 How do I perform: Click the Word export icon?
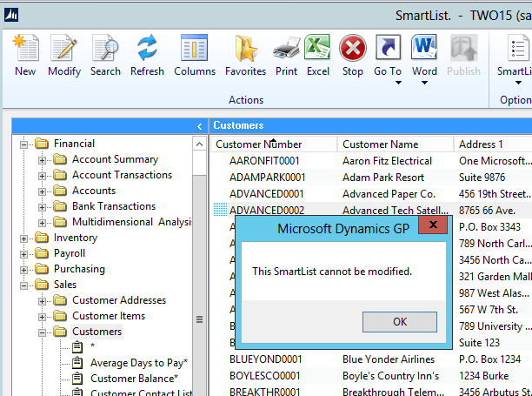(424, 48)
